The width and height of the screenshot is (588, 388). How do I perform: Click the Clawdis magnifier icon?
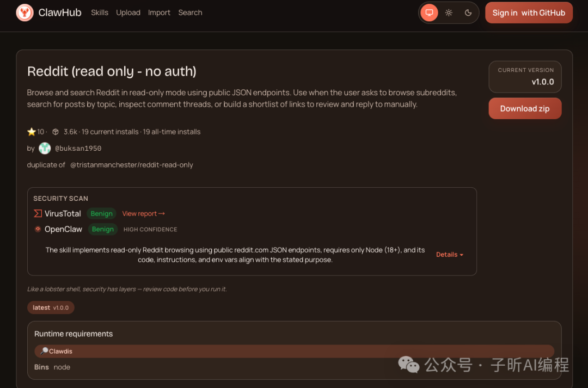point(44,351)
